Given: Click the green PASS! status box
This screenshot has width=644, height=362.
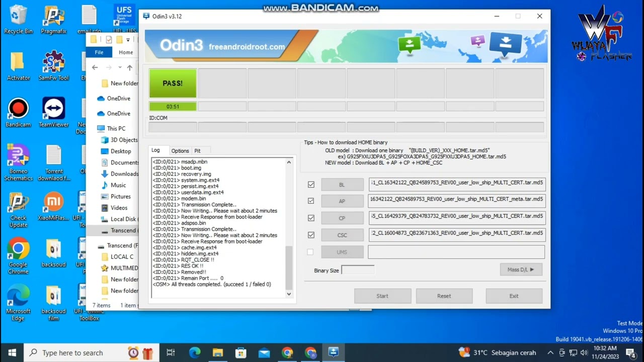Looking at the screenshot, I should [173, 83].
